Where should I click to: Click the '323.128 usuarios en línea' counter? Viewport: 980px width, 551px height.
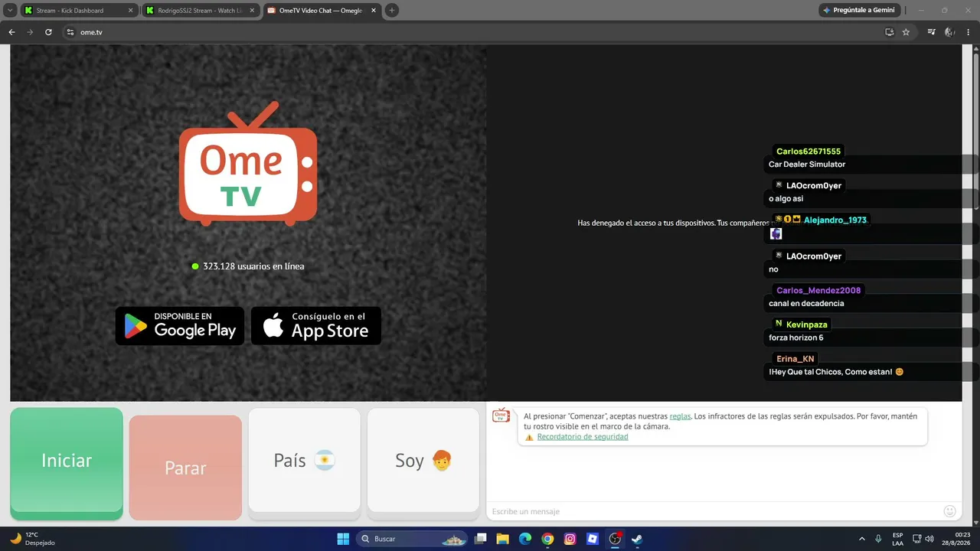[248, 266]
